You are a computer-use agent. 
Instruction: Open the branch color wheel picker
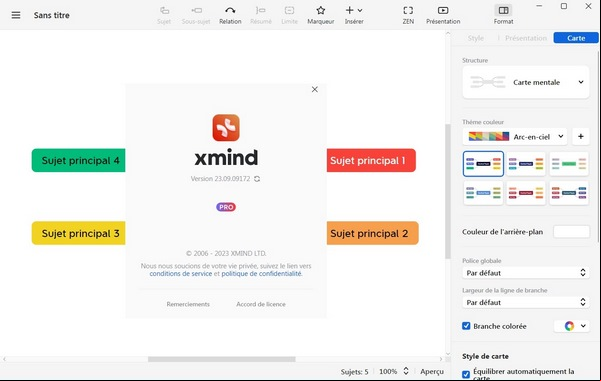569,326
